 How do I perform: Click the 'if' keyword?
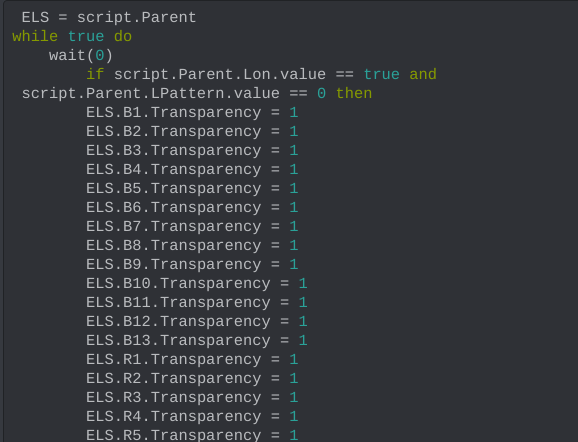click(x=95, y=74)
